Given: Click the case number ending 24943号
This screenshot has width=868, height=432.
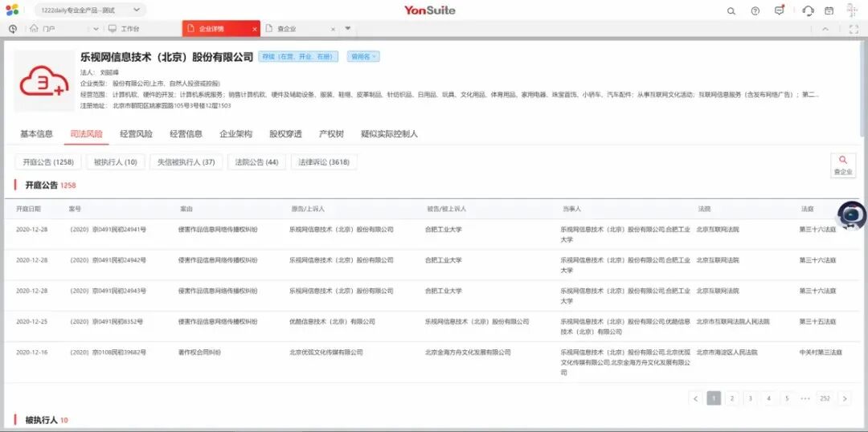Looking at the screenshot, I should pos(108,291).
